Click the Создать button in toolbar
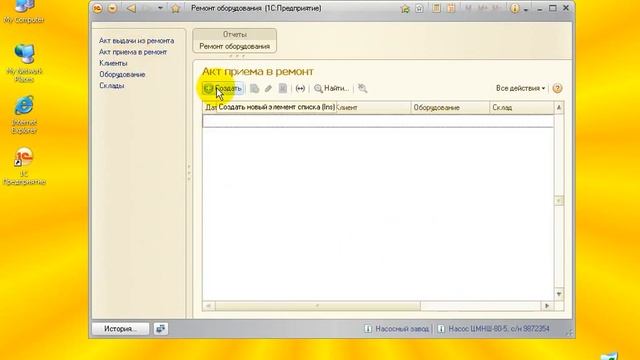This screenshot has width=640, height=360. click(x=222, y=88)
